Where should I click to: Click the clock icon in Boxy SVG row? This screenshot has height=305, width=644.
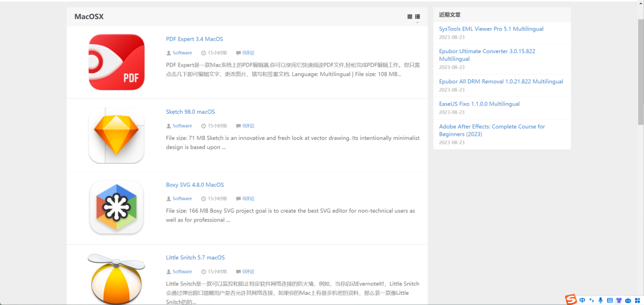click(x=203, y=199)
